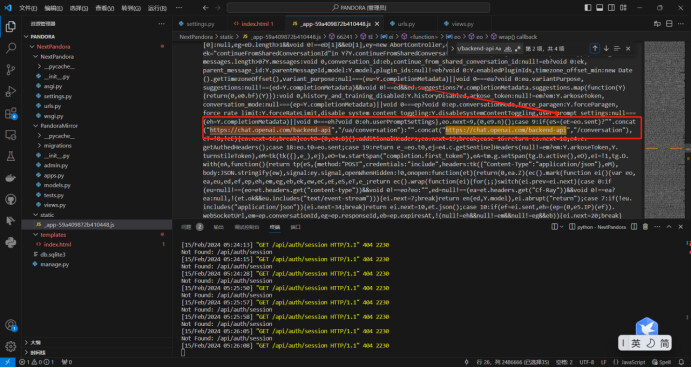692x368 pixels.
Task: Click the editor minimap
Action: coord(666,129)
